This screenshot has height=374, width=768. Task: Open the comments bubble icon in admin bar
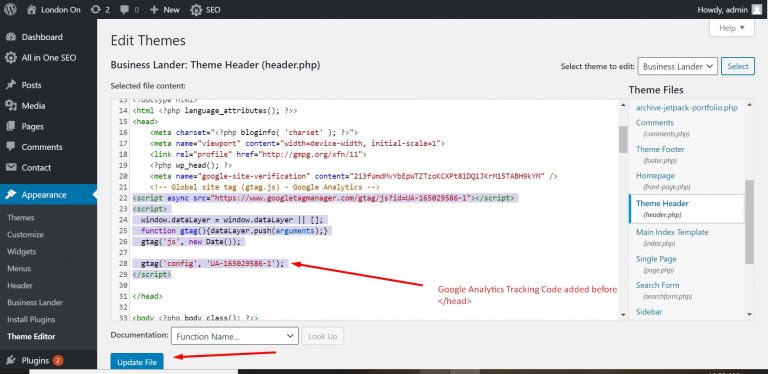coord(124,9)
